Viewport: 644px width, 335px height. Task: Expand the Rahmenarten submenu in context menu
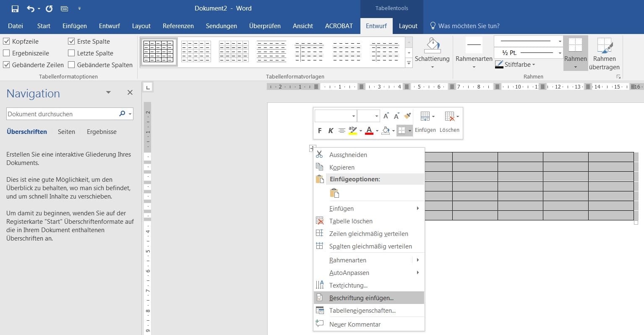(417, 260)
